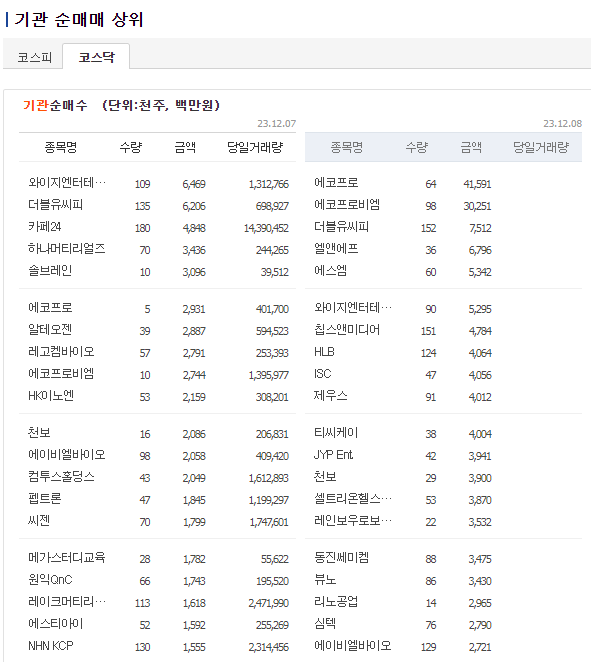This screenshot has width=591, height=662.
Task: Open 하나머티리얼즈 stock link
Action: point(66,249)
